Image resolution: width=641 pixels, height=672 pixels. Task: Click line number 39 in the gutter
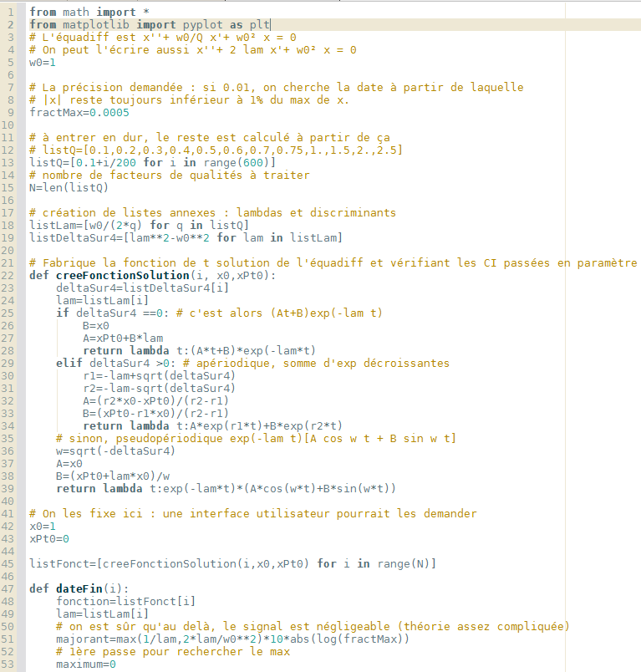(x=11, y=488)
